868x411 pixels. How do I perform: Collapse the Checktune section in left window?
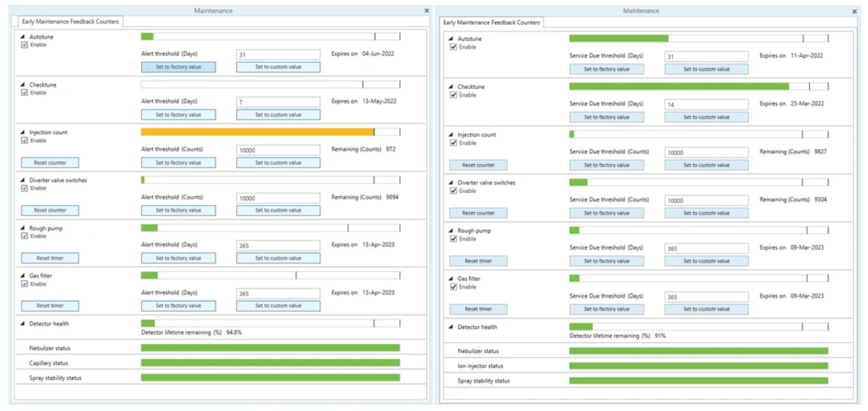pyautogui.click(x=22, y=85)
